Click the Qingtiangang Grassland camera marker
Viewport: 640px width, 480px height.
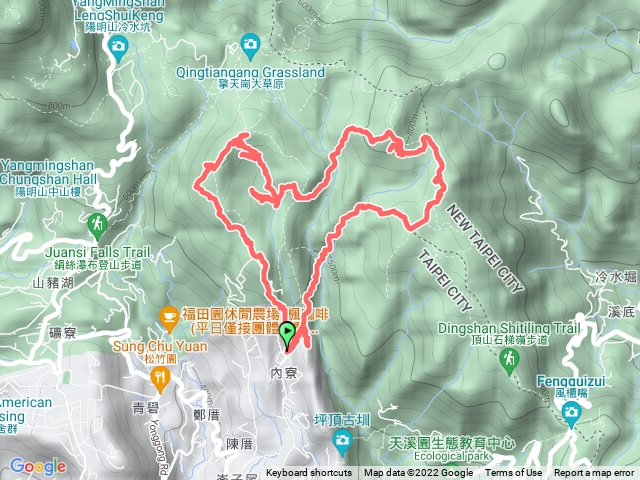point(250,46)
